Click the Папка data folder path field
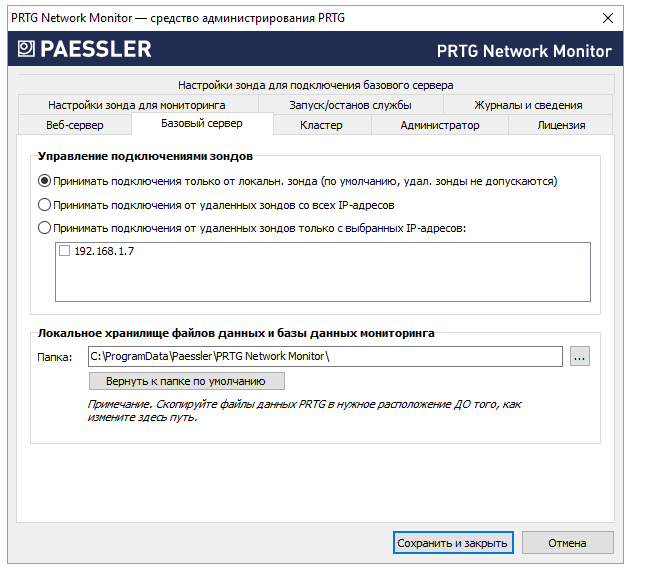Viewport: 645px width, 581px height. tap(325, 356)
